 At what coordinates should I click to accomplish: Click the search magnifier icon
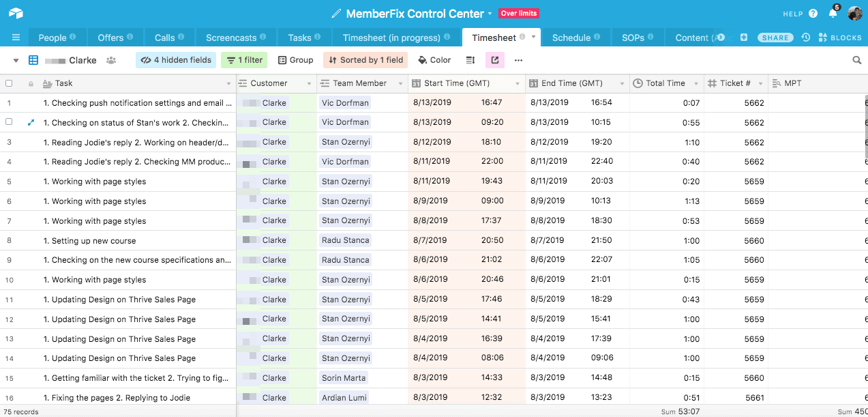[857, 60]
